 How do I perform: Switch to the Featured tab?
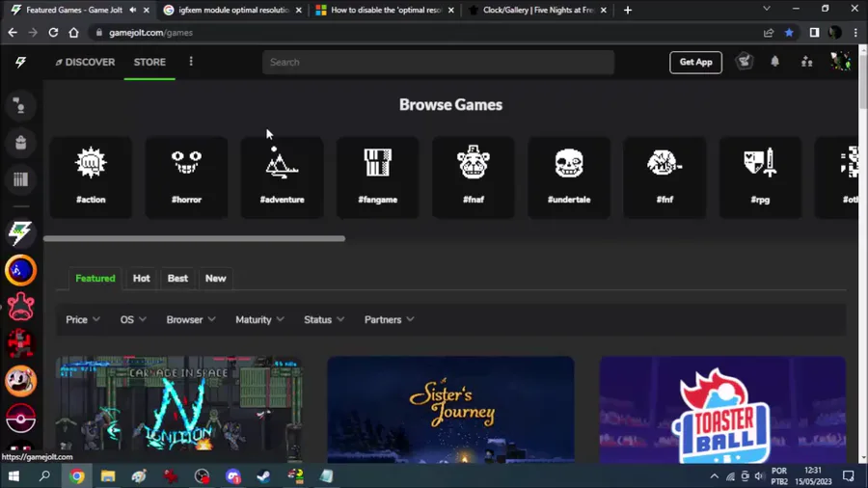tap(95, 279)
